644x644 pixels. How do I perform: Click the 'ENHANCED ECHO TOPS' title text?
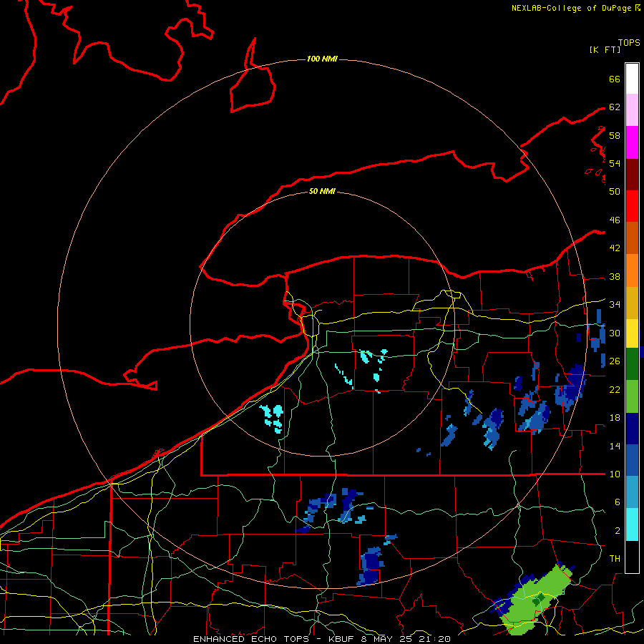251,639
